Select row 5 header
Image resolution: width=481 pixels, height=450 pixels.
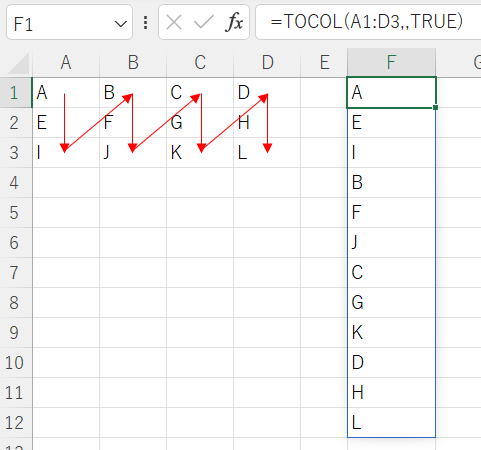pyautogui.click(x=16, y=212)
